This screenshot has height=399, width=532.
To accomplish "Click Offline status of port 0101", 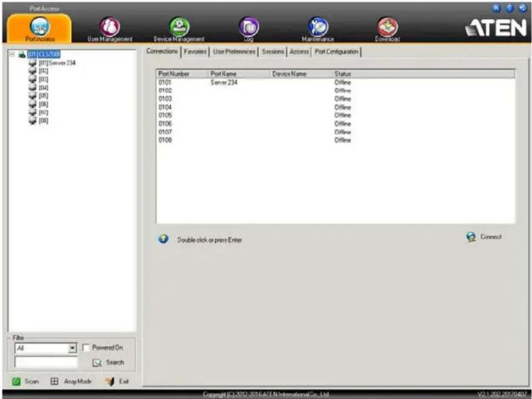I will 342,82.
